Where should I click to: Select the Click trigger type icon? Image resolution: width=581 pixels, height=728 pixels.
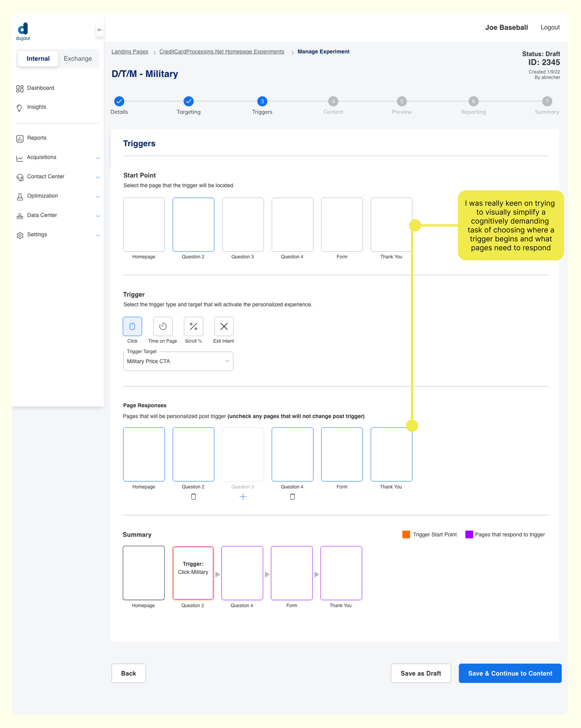132,326
